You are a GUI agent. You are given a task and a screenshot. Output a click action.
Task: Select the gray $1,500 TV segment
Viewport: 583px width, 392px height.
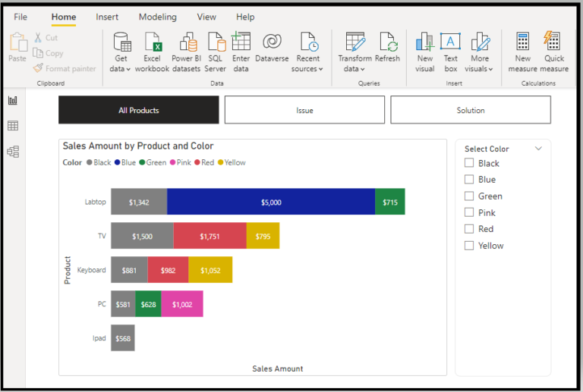pyautogui.click(x=142, y=236)
